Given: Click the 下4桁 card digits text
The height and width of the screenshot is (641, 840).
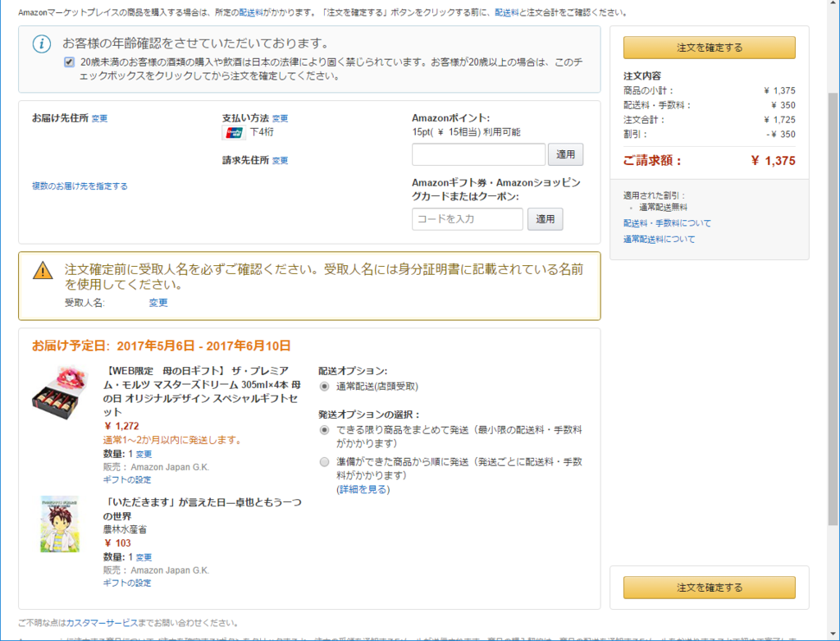Looking at the screenshot, I should pos(262,132).
